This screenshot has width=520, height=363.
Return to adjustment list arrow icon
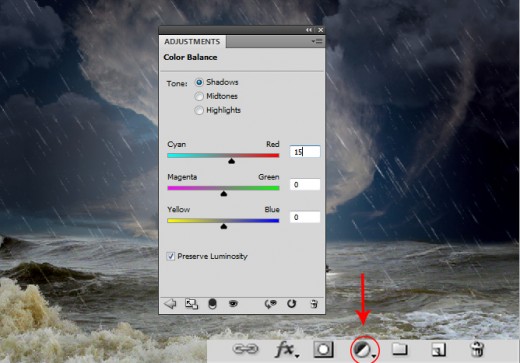point(170,304)
